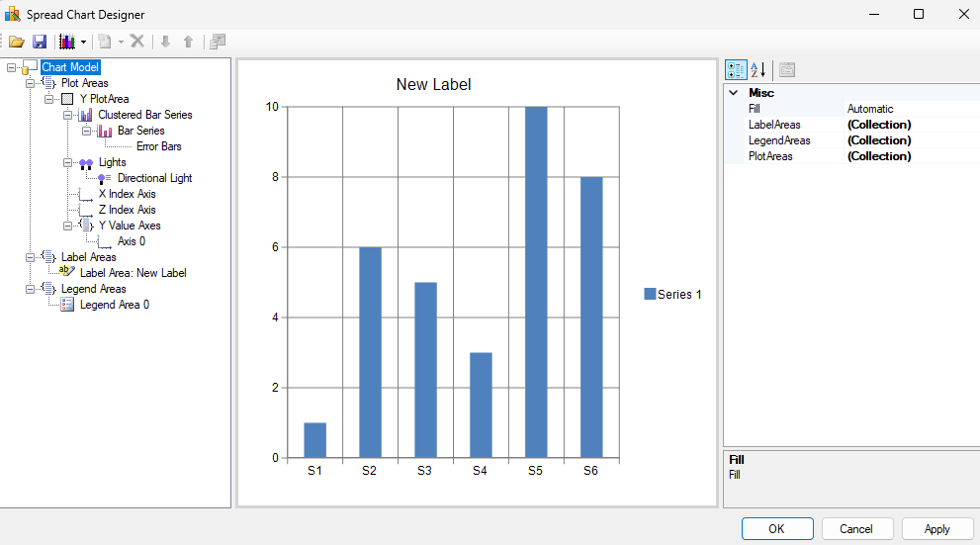Click the Move Down arrow icon

(x=165, y=42)
